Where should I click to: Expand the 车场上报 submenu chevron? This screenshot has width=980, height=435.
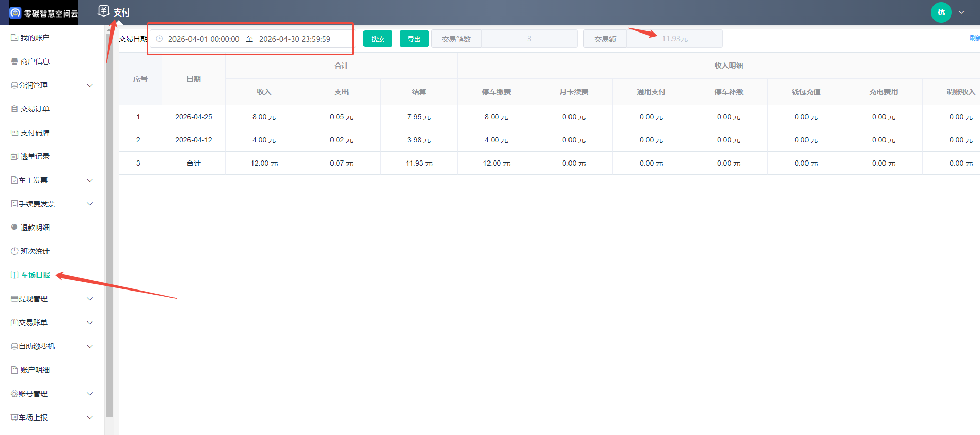[x=90, y=417]
